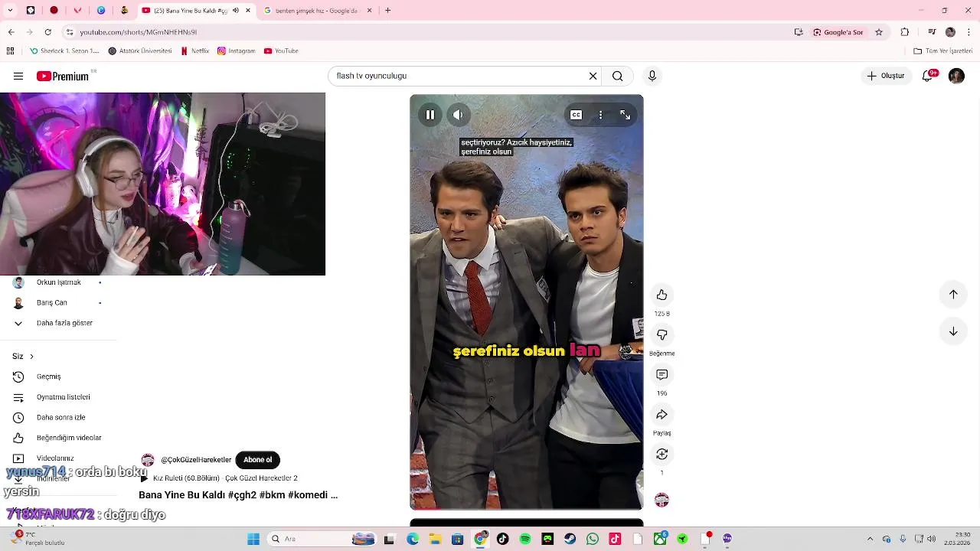Go to next Short with down arrow
The height and width of the screenshot is (551, 980).
pos(953,331)
